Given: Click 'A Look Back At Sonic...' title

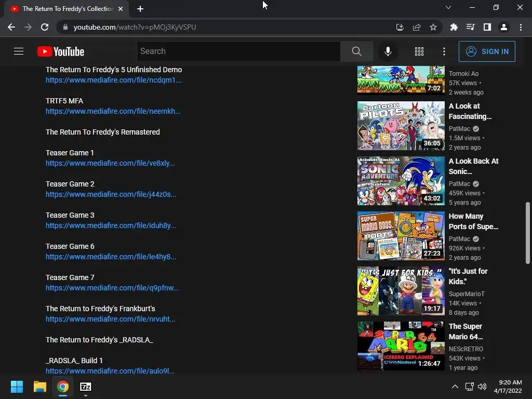Looking at the screenshot, I should [474, 166].
